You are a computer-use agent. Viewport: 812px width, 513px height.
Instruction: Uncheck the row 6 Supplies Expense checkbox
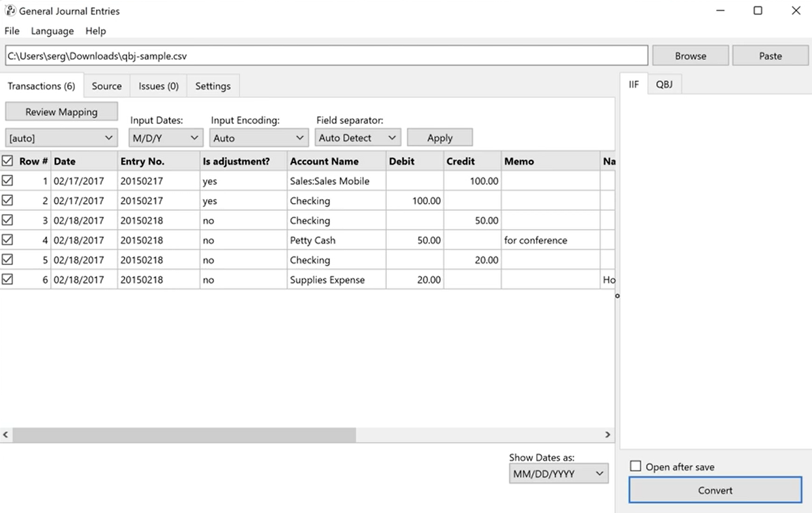[8, 279]
